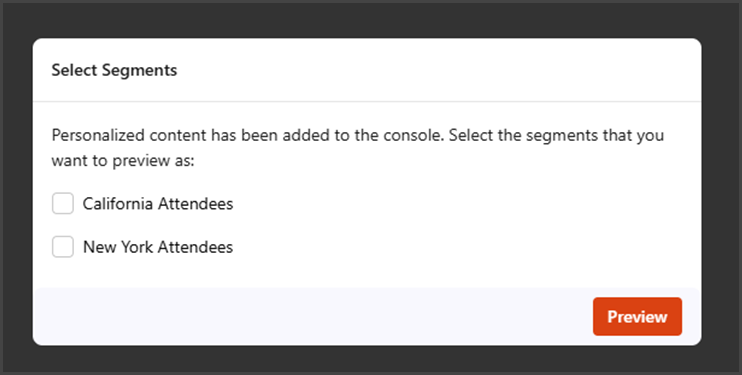This screenshot has width=742, height=375.
Task: Launch the preview for selected segments
Action: click(x=637, y=316)
